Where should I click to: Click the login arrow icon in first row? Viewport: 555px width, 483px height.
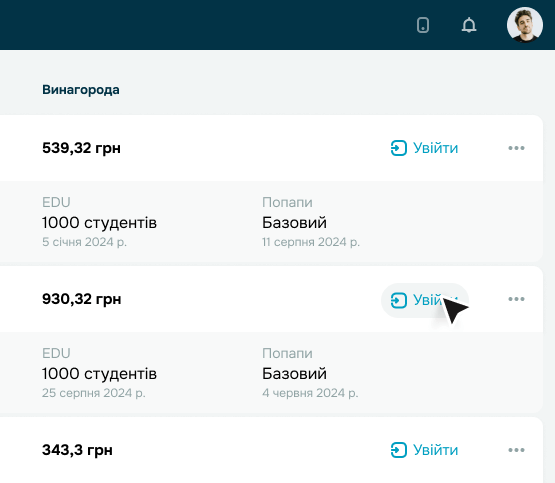[x=399, y=148]
